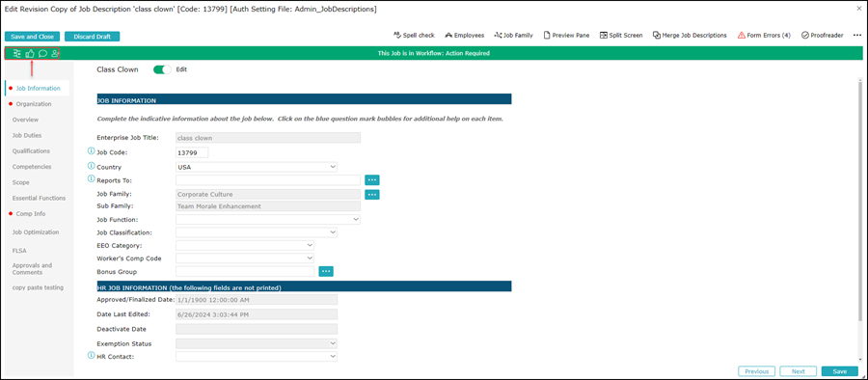Click the Previous button

756,371
